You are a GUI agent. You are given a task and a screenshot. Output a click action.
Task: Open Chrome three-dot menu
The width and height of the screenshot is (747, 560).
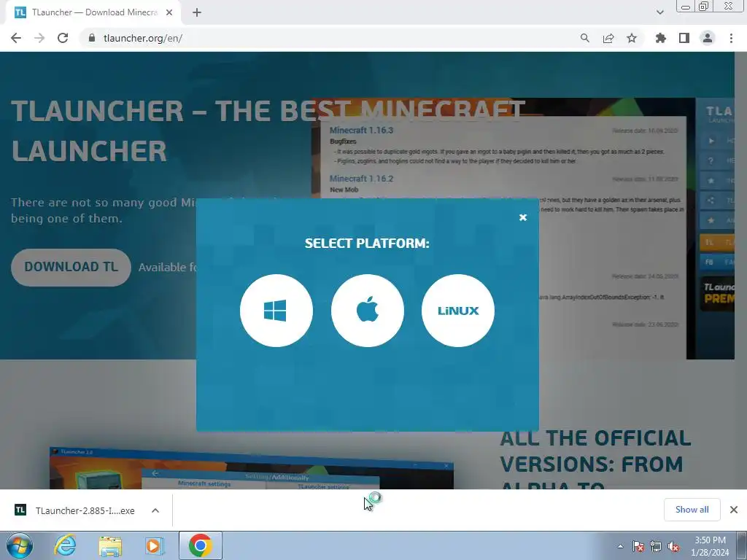pyautogui.click(x=731, y=38)
